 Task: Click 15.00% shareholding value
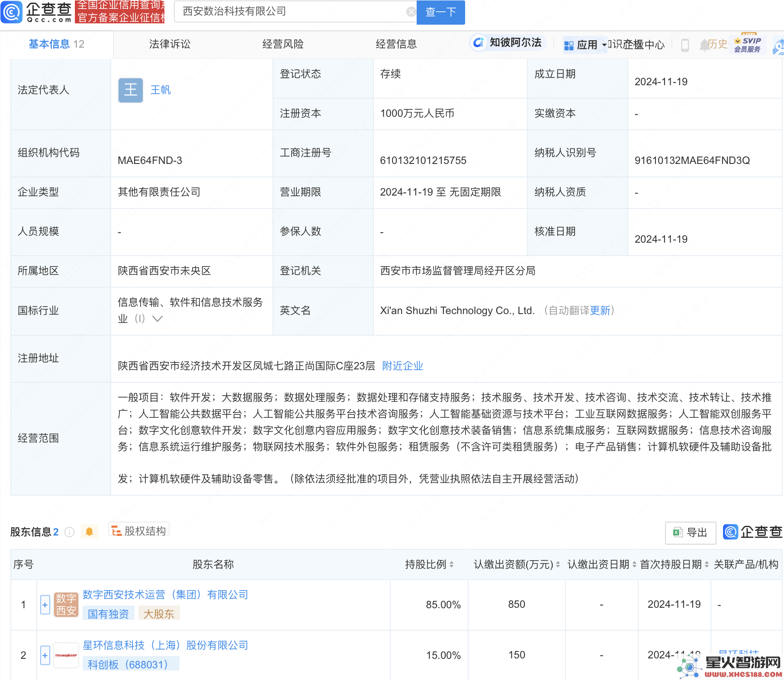(x=443, y=655)
